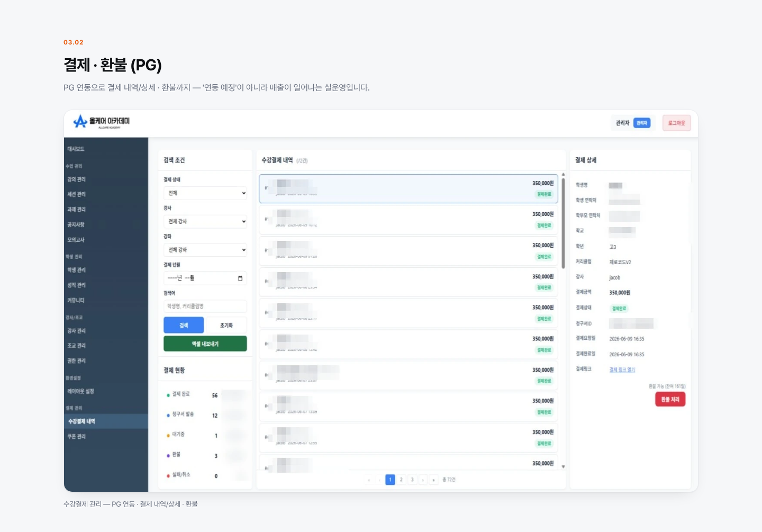Click the 결제 완료 status row showing 56

(x=205, y=395)
